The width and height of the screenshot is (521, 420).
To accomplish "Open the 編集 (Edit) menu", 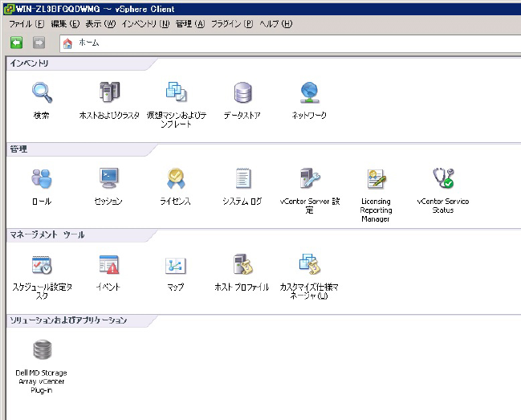I will click(x=66, y=24).
